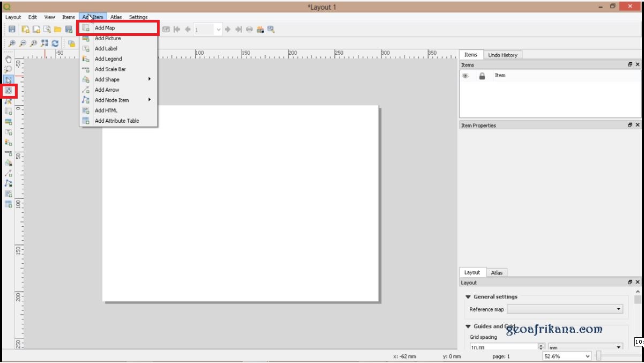This screenshot has width=644, height=363.
Task: Activate the Zoom tool on the left toolbar
Action: click(x=9, y=69)
